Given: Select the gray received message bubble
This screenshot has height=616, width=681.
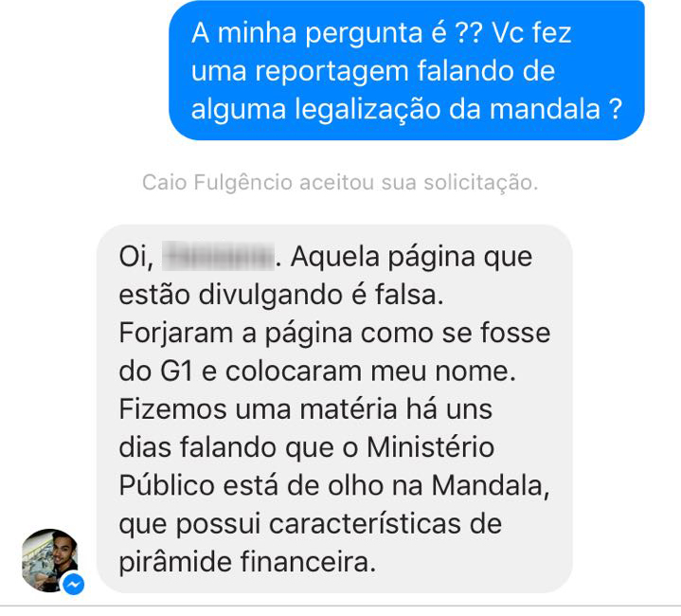Looking at the screenshot, I should click(x=334, y=408).
